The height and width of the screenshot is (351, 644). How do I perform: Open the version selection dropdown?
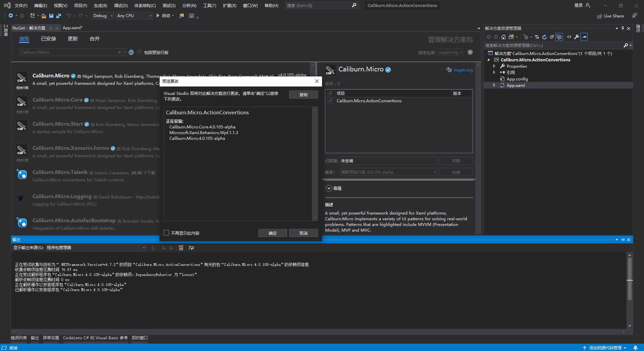(x=388, y=172)
